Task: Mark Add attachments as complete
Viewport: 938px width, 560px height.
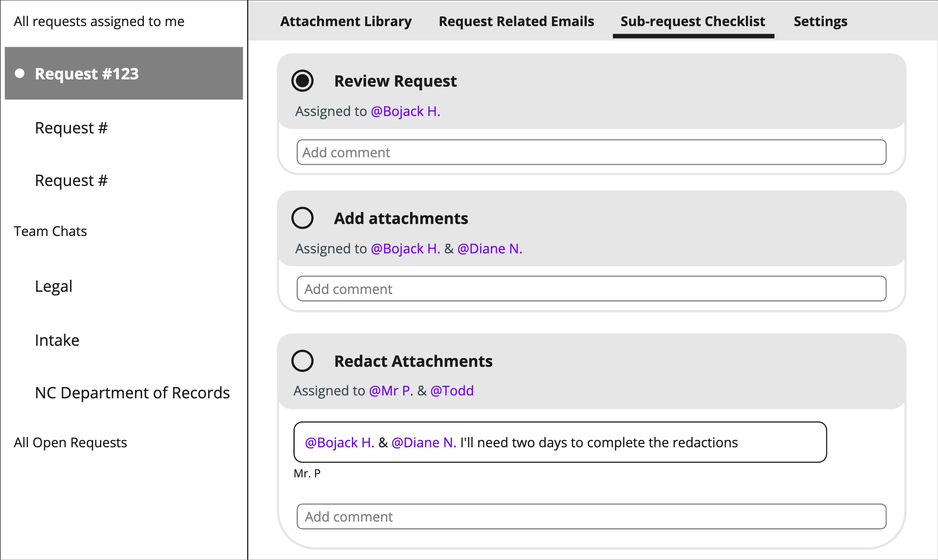Action: pyautogui.click(x=302, y=218)
